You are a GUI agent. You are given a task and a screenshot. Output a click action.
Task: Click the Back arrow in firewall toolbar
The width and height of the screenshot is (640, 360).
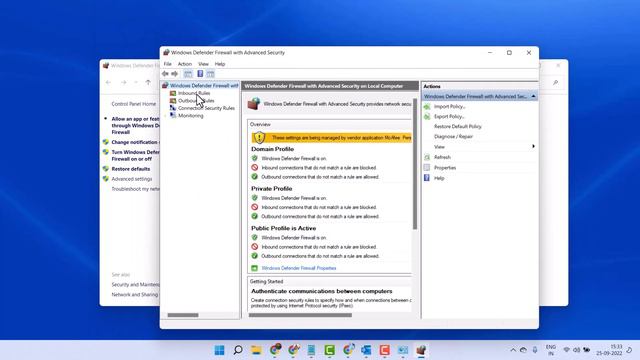tap(165, 74)
